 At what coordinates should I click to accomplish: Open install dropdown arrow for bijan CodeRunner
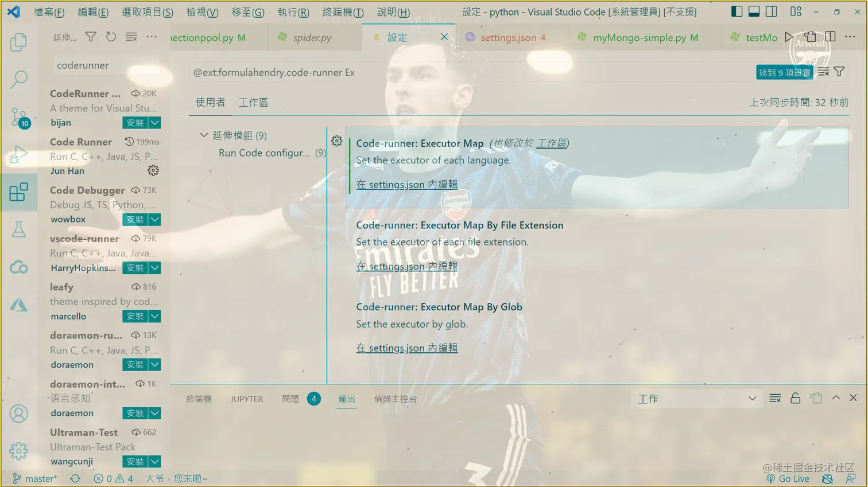coord(155,123)
